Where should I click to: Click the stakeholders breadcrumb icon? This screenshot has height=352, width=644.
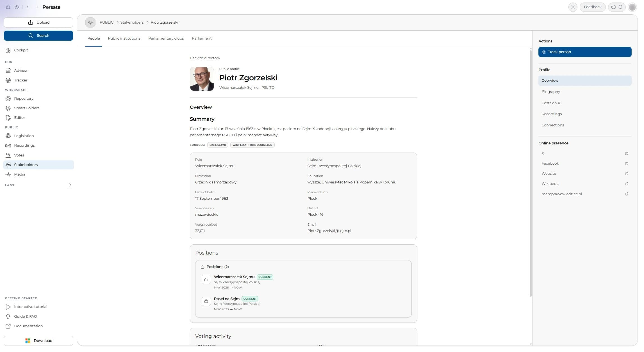tap(90, 22)
